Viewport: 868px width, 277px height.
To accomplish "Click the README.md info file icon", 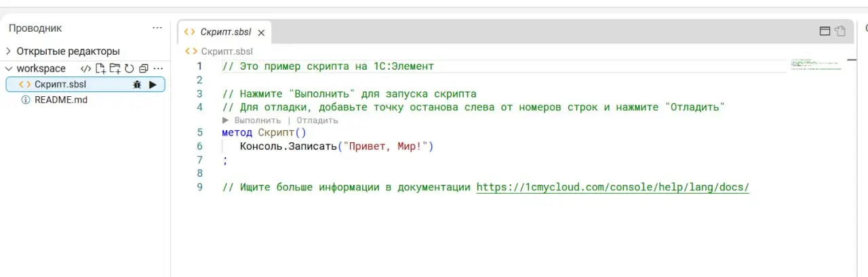I will pyautogui.click(x=26, y=100).
